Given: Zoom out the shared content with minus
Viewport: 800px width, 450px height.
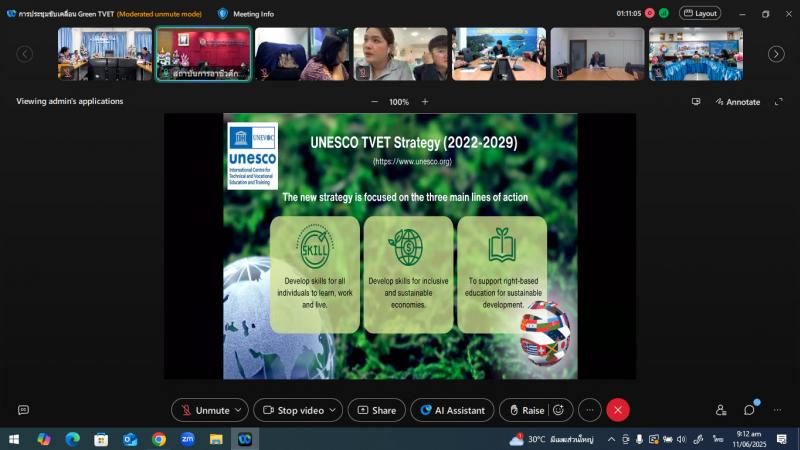Looking at the screenshot, I should point(374,102).
